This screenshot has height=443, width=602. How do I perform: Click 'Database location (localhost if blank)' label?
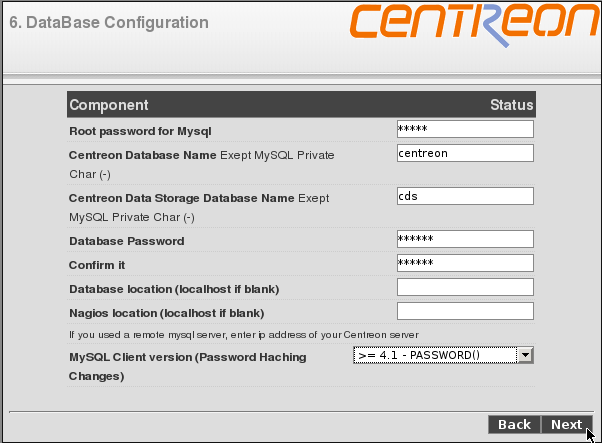174,289
